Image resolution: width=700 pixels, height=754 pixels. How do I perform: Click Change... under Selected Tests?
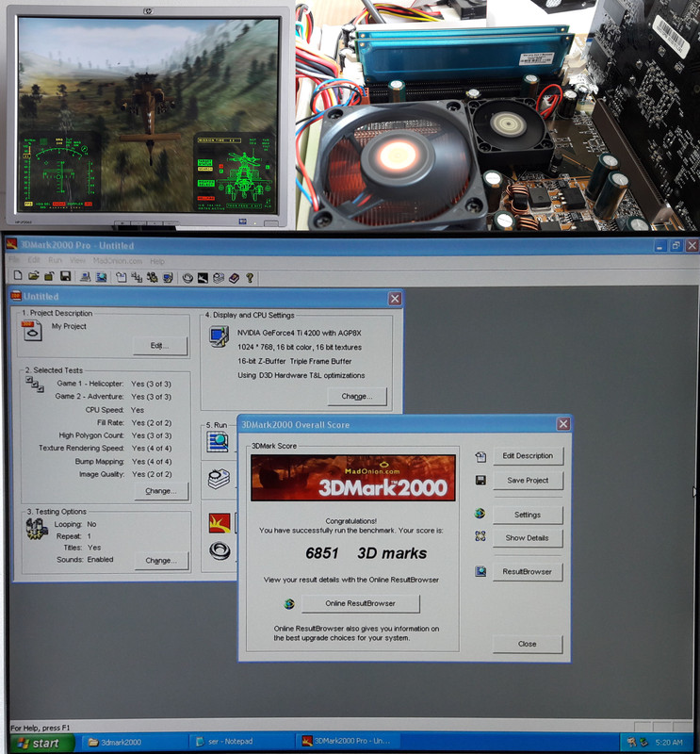click(161, 491)
